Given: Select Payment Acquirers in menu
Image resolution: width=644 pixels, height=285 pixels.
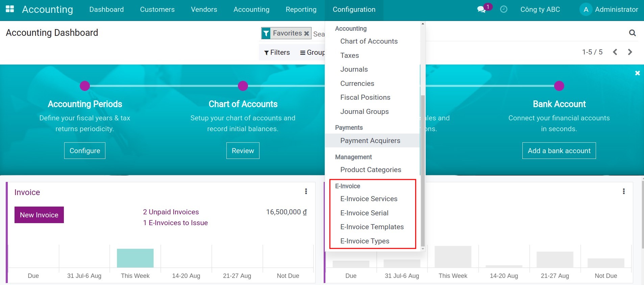Looking at the screenshot, I should (x=370, y=141).
